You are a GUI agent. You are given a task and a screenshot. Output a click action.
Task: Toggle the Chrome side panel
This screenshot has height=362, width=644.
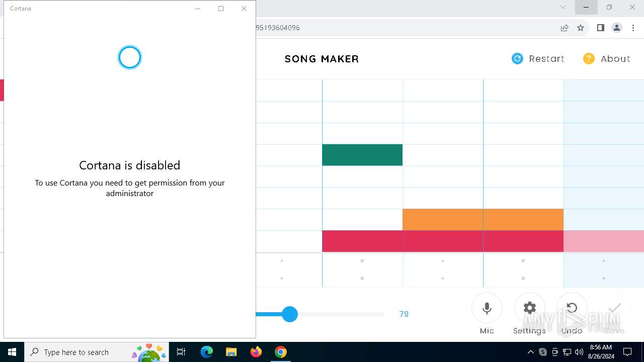point(600,28)
